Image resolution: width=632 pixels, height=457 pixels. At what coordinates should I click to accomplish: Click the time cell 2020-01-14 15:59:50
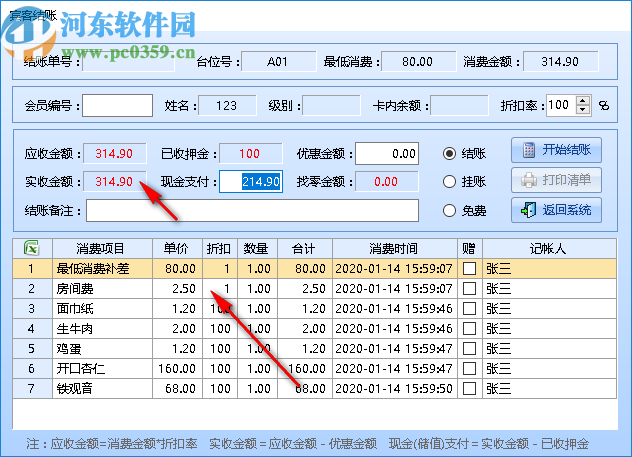click(x=395, y=388)
